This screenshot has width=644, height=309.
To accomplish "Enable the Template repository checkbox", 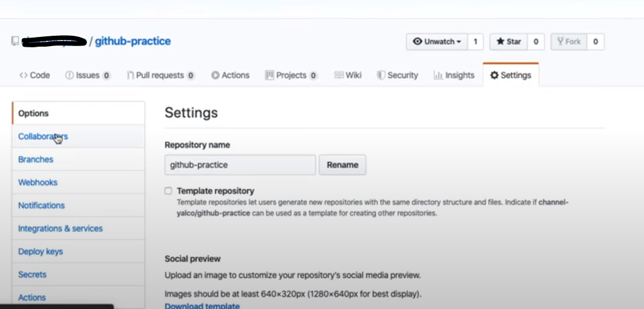I will tap(168, 191).
